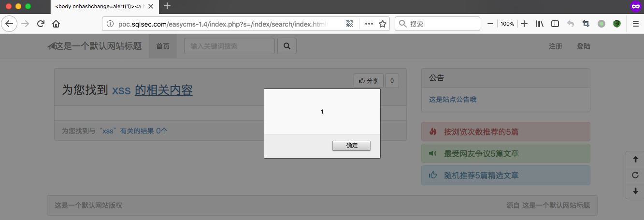Click the speaker icon on green panel
Image resolution: width=644 pixels, height=220 pixels.
click(x=433, y=154)
